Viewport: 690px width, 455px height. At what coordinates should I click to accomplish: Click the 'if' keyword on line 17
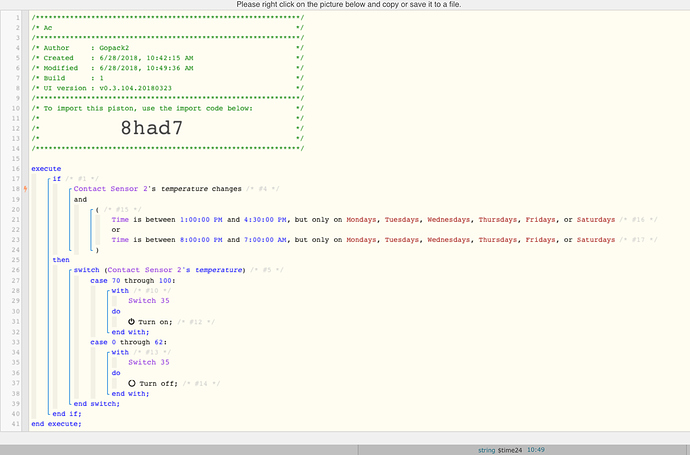pos(57,179)
